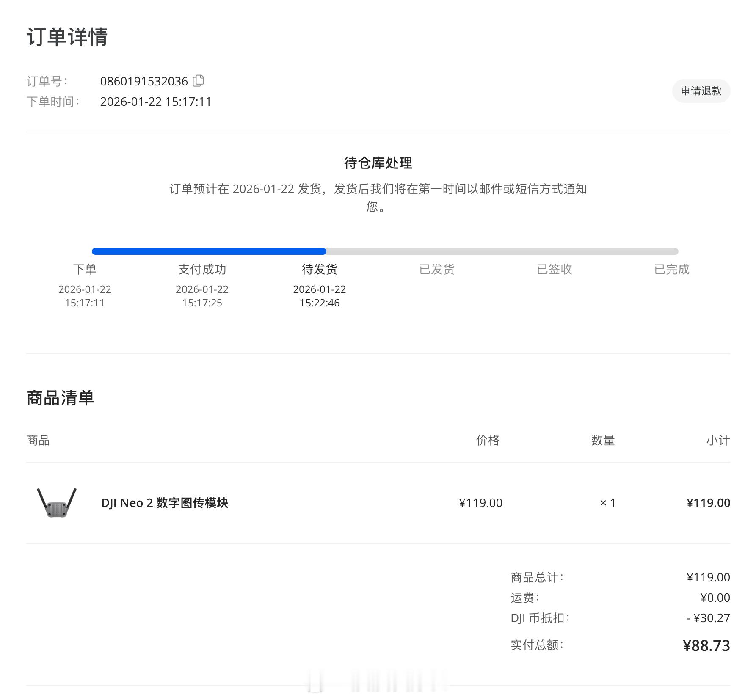Click the 商品清单 section heading
Viewport: 756px width, 700px height.
[x=60, y=398]
